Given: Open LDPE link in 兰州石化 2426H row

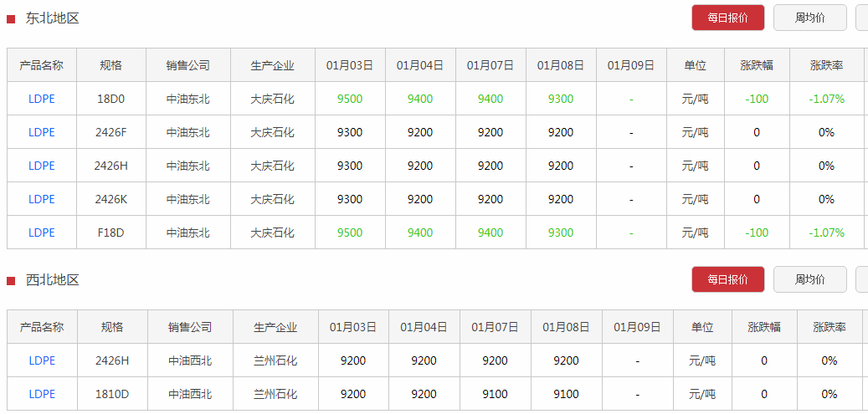Looking at the screenshot, I should 42,360.
